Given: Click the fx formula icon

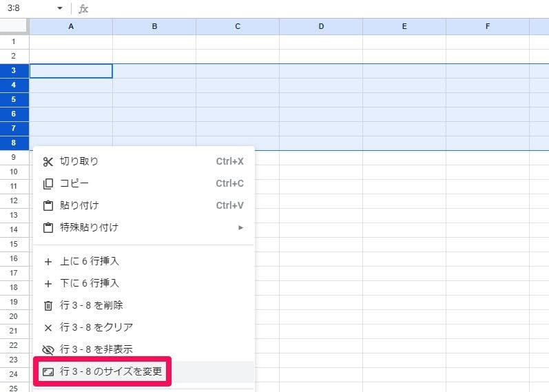Looking at the screenshot, I should coord(83,8).
